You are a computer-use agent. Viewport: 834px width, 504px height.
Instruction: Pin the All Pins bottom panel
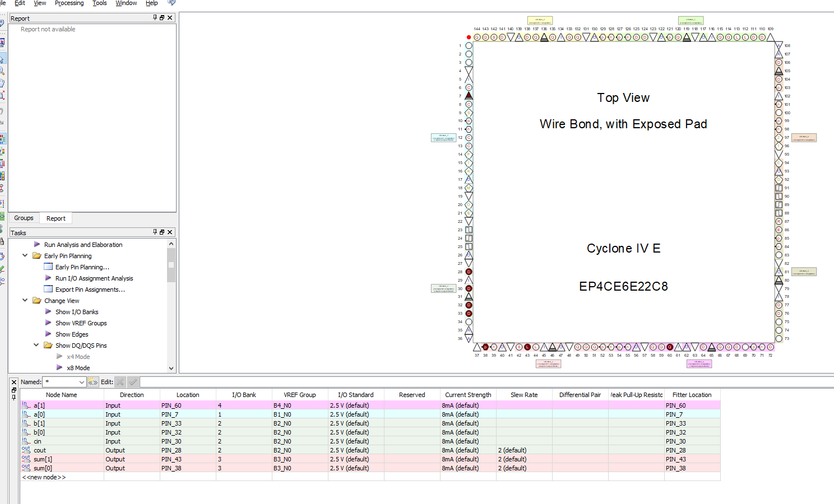pyautogui.click(x=14, y=397)
